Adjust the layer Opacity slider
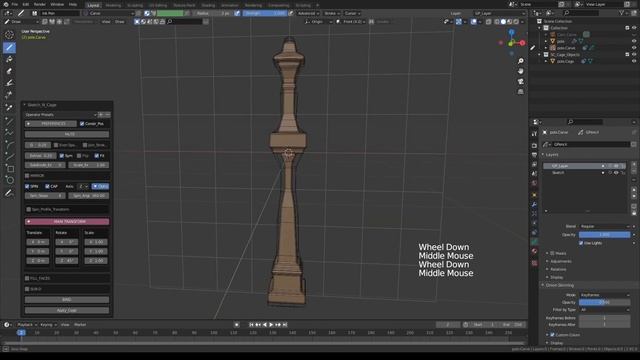This screenshot has width=640, height=360. click(604, 235)
